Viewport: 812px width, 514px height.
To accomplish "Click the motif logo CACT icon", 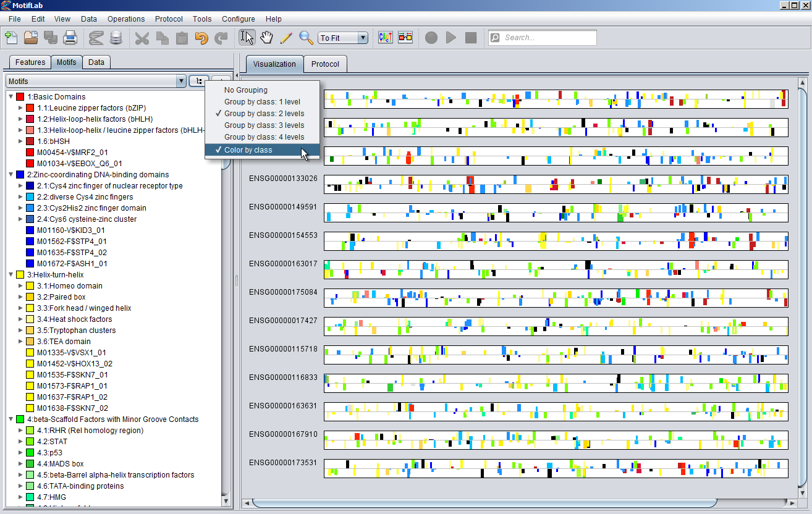I will (386, 38).
